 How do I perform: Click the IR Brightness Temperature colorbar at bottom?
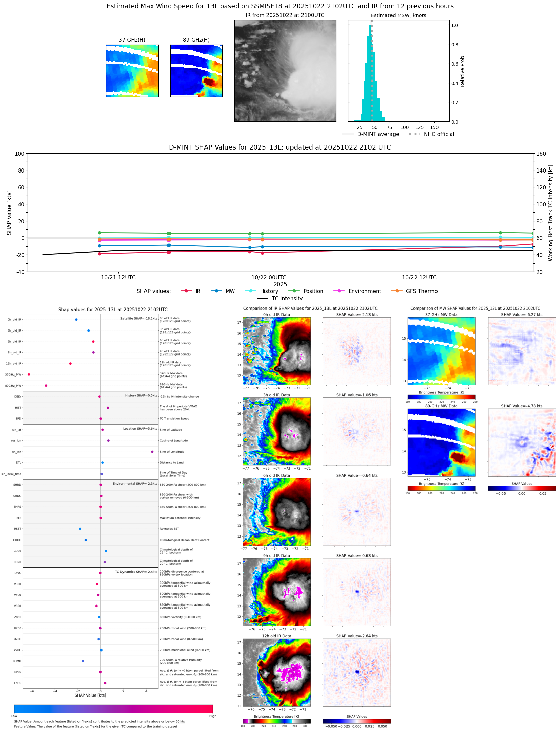pos(276,721)
